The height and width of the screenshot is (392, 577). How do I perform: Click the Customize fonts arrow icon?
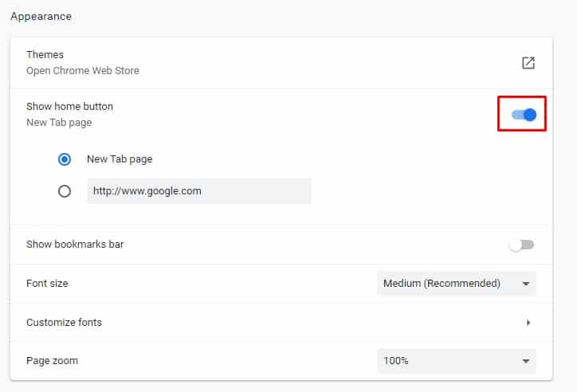[x=528, y=323]
